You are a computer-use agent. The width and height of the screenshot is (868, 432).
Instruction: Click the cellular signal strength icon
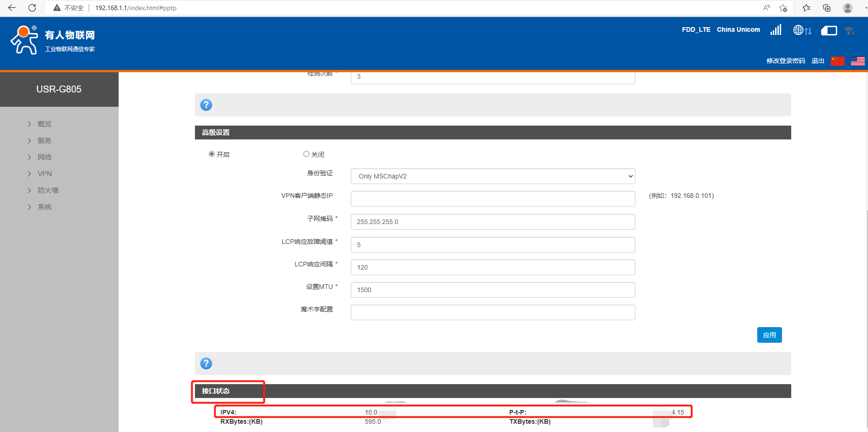point(776,30)
